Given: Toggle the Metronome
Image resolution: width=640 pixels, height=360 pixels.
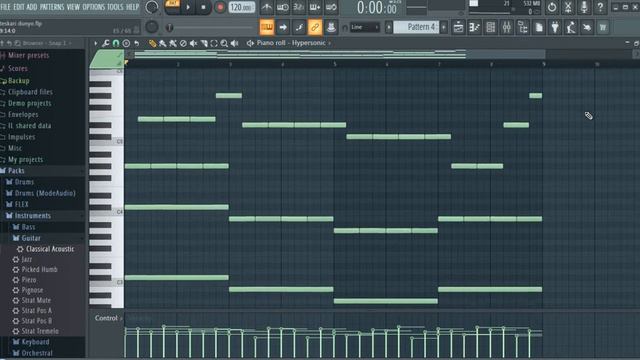Looking at the screenshot, I should [267, 7].
